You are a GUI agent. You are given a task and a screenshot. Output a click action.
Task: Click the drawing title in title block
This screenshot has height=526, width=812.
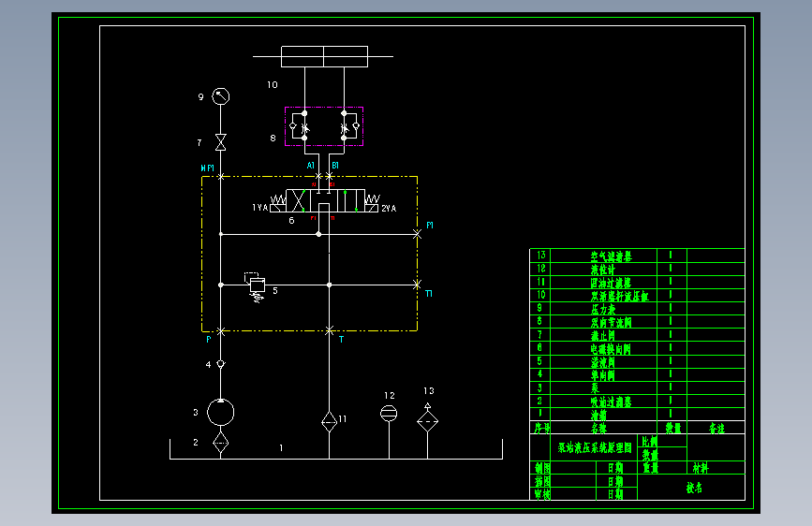(x=595, y=447)
